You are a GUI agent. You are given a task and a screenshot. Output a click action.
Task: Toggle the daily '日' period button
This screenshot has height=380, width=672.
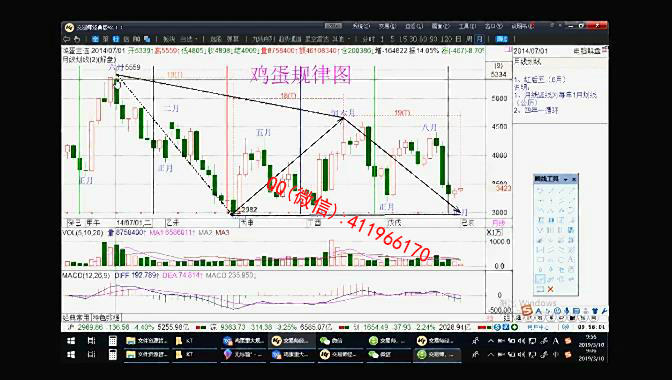(459, 39)
